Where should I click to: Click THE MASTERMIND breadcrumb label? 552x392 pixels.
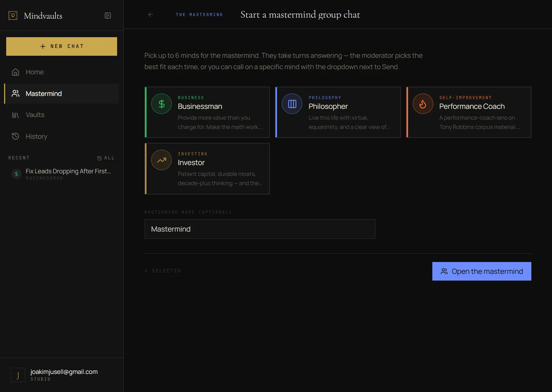[199, 15]
